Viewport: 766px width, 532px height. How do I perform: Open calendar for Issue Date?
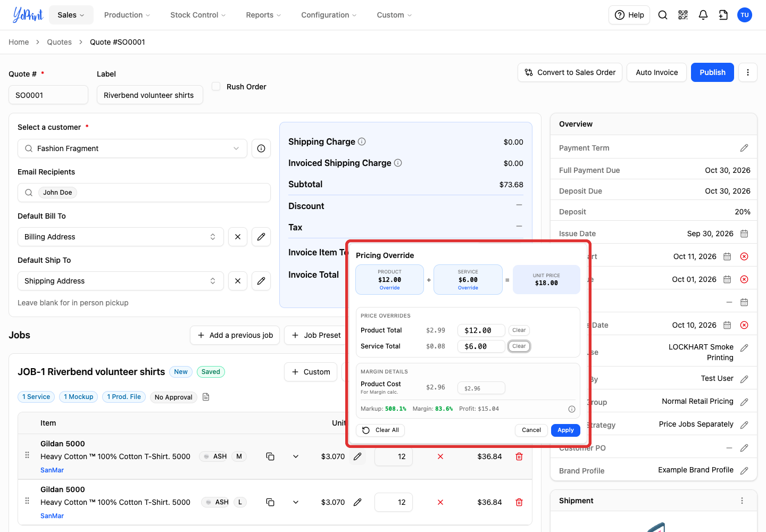coord(744,234)
